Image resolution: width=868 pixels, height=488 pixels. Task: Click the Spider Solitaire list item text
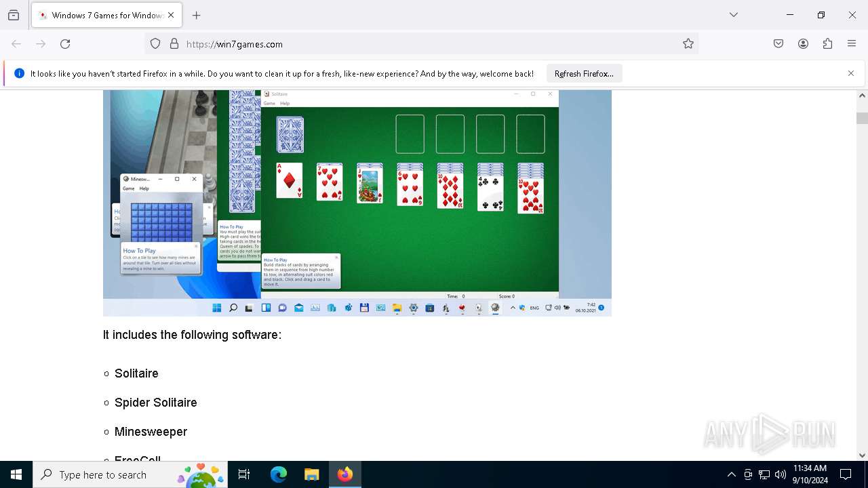(x=156, y=403)
